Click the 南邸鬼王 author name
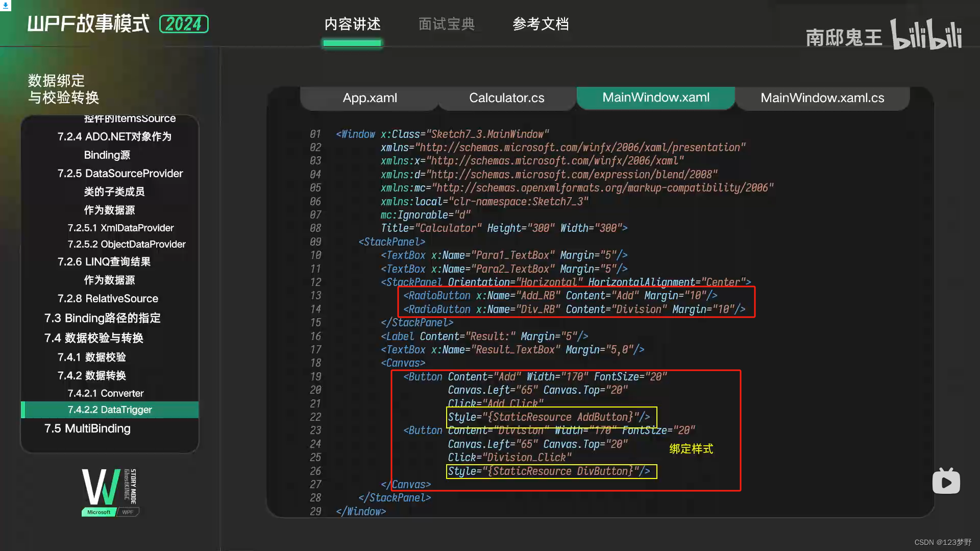Viewport: 980px width, 551px height. [x=844, y=38]
